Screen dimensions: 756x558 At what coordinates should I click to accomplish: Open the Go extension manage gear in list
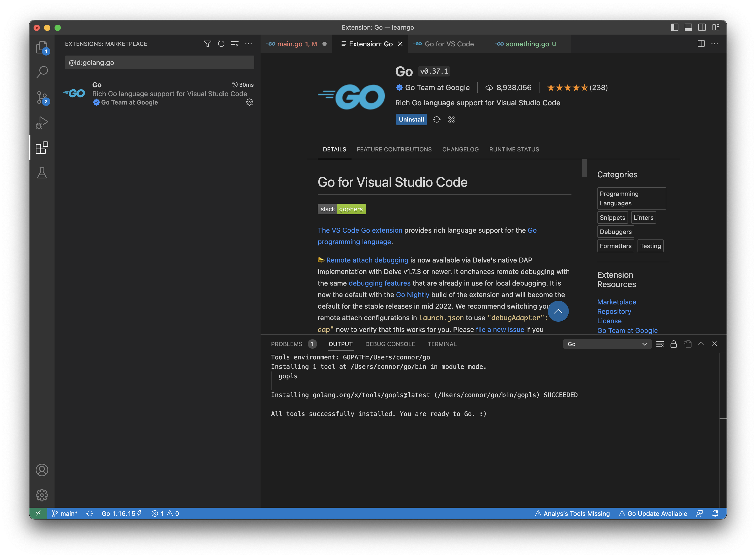pyautogui.click(x=249, y=102)
